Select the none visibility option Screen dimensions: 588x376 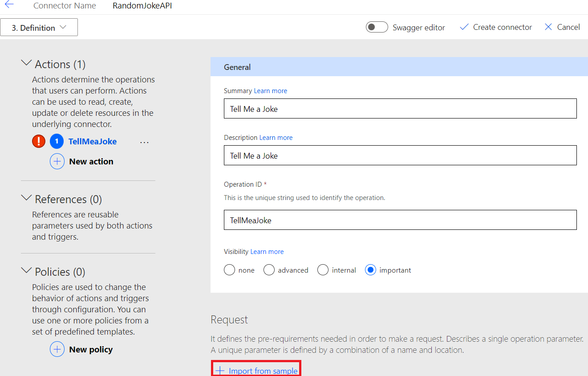click(230, 270)
